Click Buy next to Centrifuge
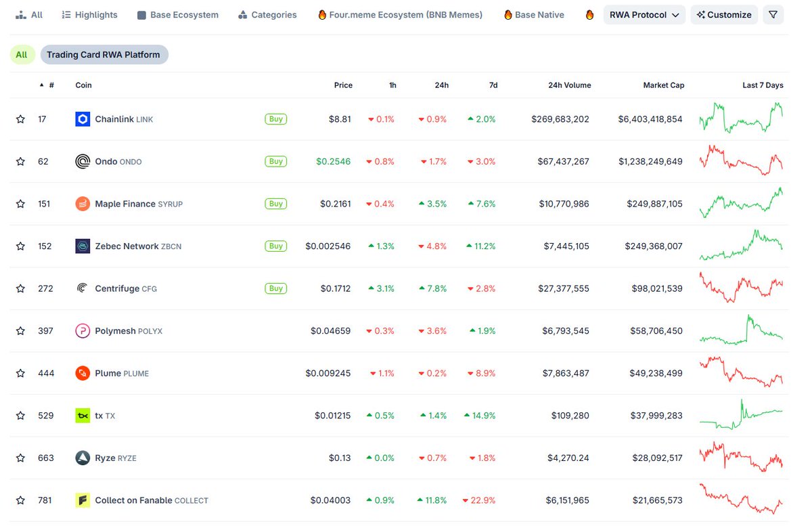812x526 pixels. [x=275, y=288]
